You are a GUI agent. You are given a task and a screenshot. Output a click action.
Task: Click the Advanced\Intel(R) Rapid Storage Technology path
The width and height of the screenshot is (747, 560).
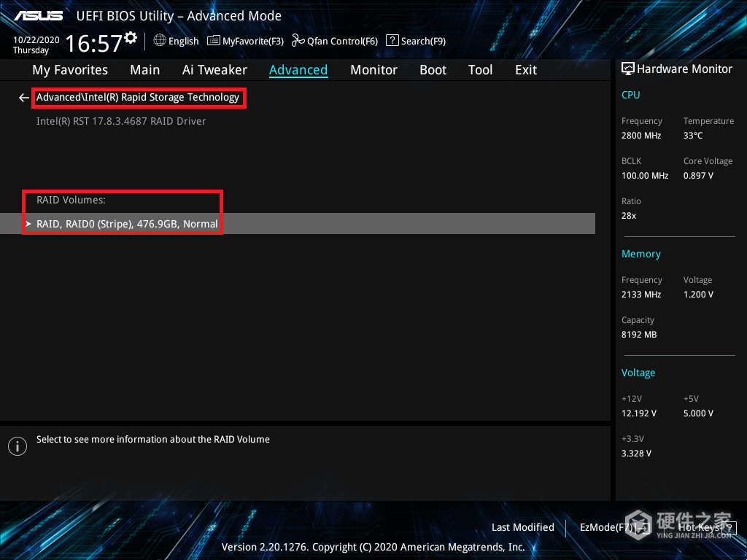(x=138, y=97)
